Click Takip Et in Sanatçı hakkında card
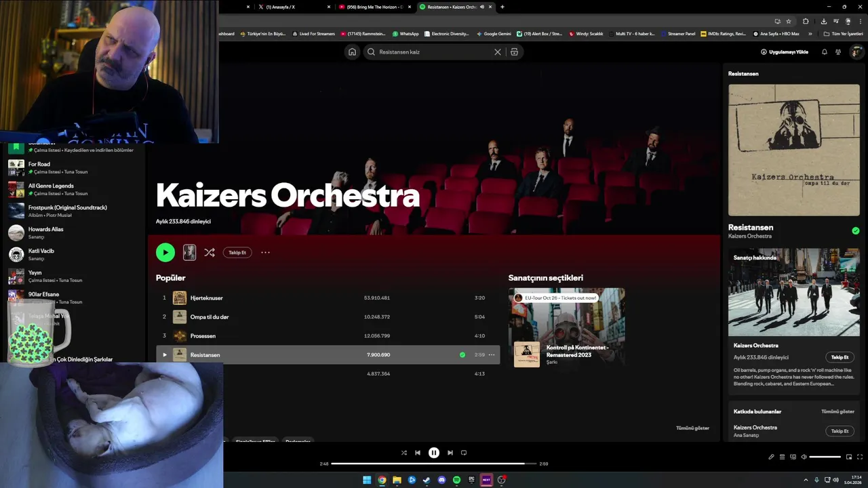 pyautogui.click(x=840, y=357)
